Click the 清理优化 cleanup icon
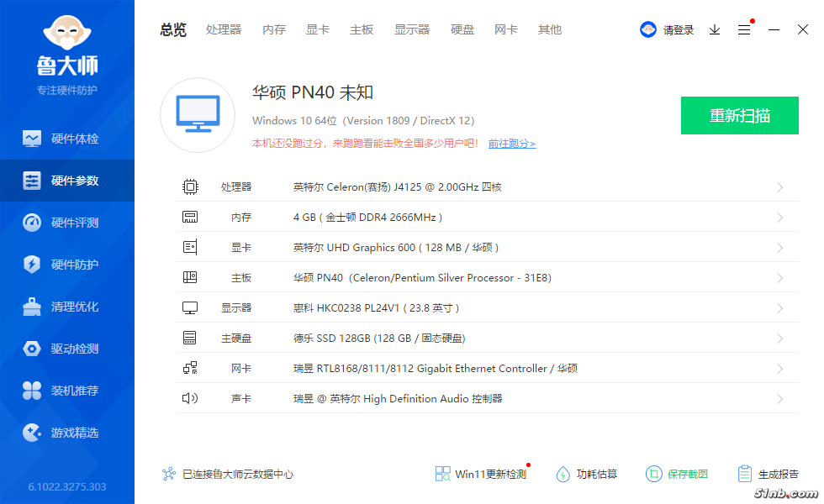 [x=32, y=307]
